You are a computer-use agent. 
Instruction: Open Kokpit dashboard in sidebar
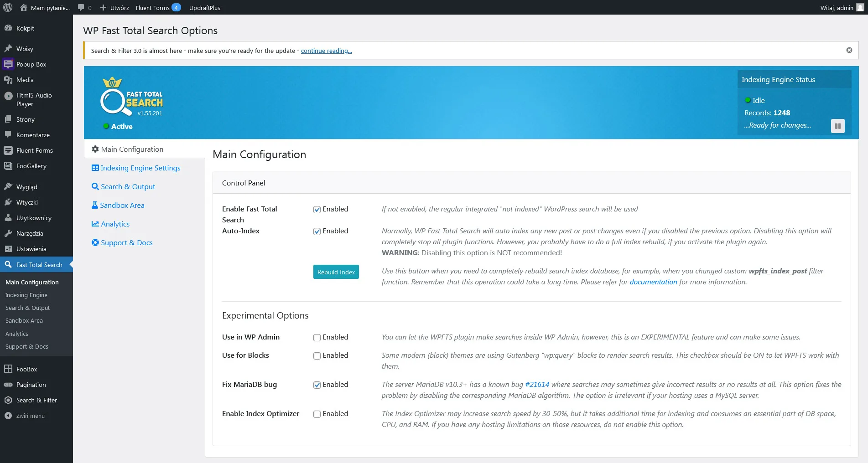(25, 28)
